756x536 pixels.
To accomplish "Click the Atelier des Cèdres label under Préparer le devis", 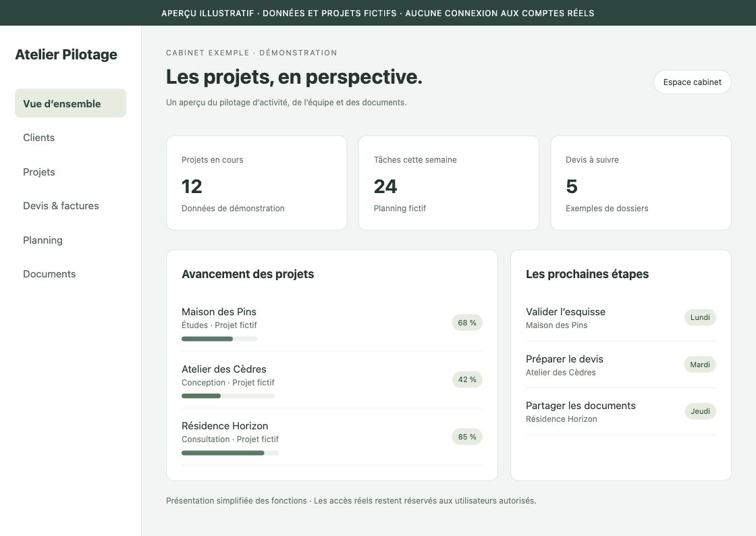I will point(560,373).
